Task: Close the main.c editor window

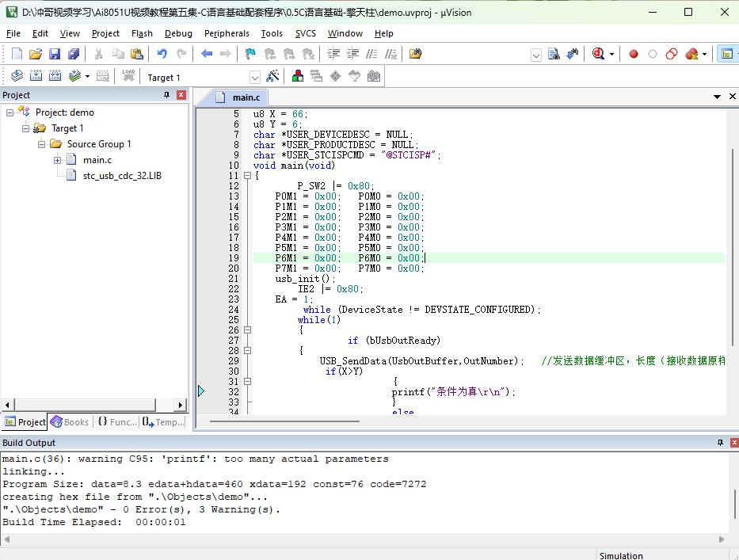Action: coord(733,96)
